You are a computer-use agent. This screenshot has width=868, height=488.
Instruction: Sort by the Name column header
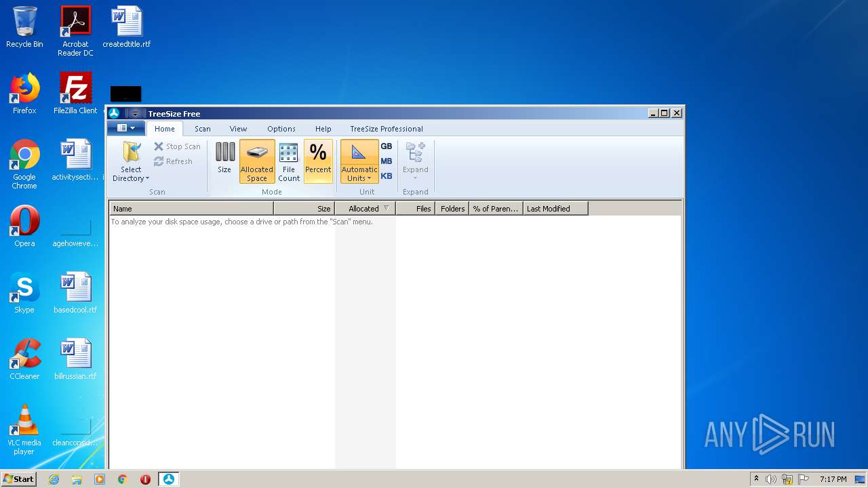point(191,209)
